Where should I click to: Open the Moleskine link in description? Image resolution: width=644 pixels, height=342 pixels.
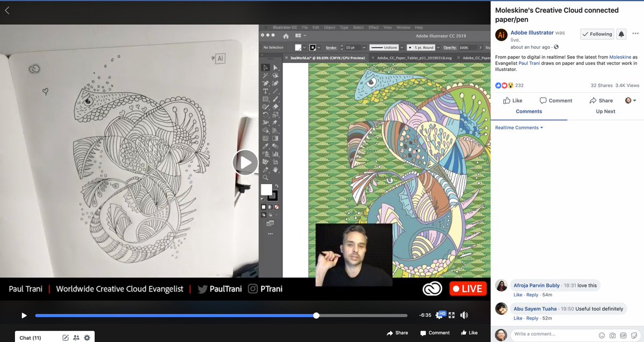(x=620, y=57)
